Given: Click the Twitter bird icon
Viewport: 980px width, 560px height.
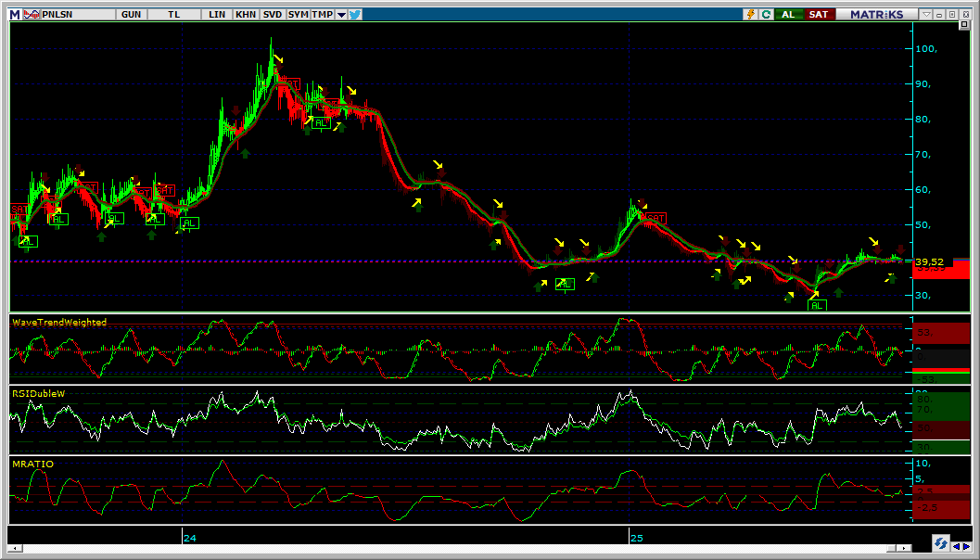Looking at the screenshot, I should coord(355,14).
